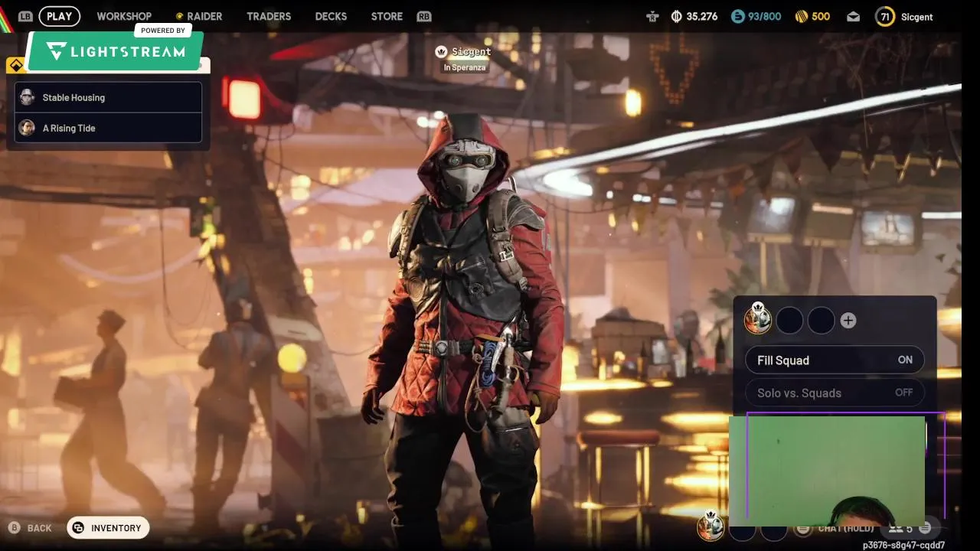Open the STORE tab

(387, 16)
